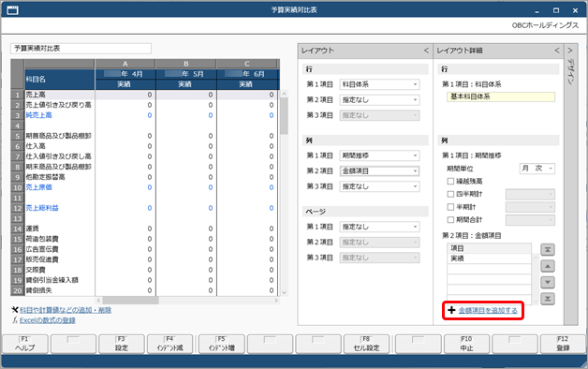Select the 貸倒損失 row
The height and width of the screenshot is (369, 588).
[145, 290]
